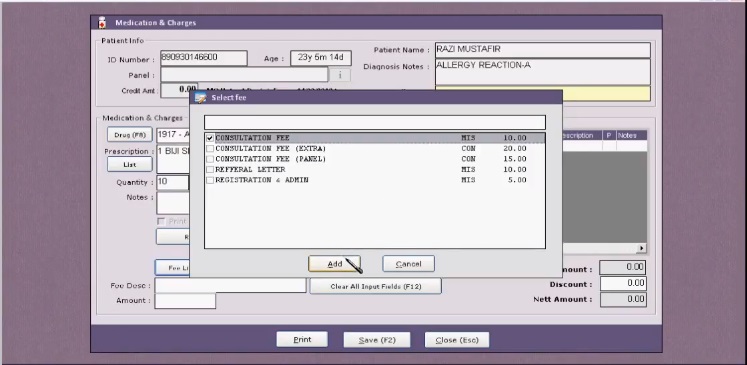
Task: Click the Print button at bottom
Action: [x=302, y=340]
